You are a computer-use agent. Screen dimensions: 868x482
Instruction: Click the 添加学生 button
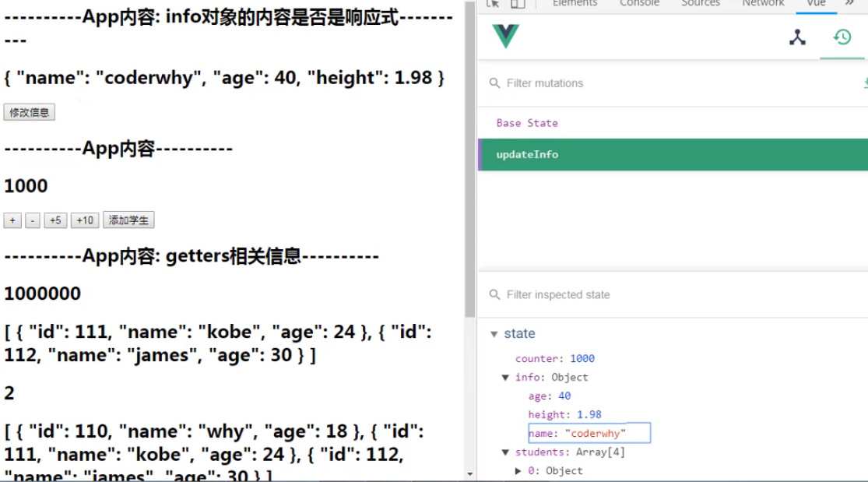pos(128,220)
